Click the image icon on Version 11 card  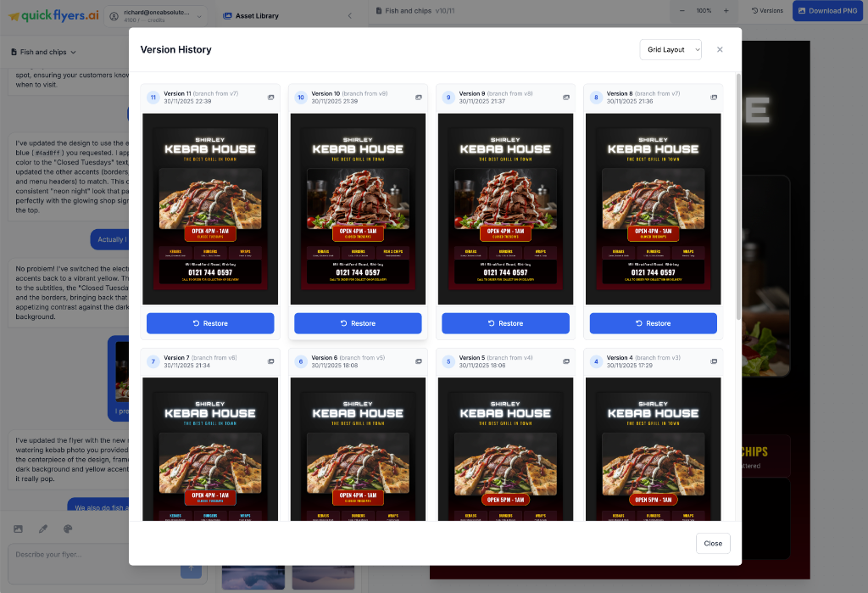(x=270, y=98)
